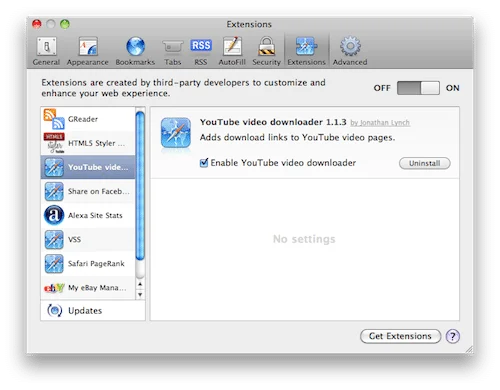Switch to the Advanced tab label

350,62
